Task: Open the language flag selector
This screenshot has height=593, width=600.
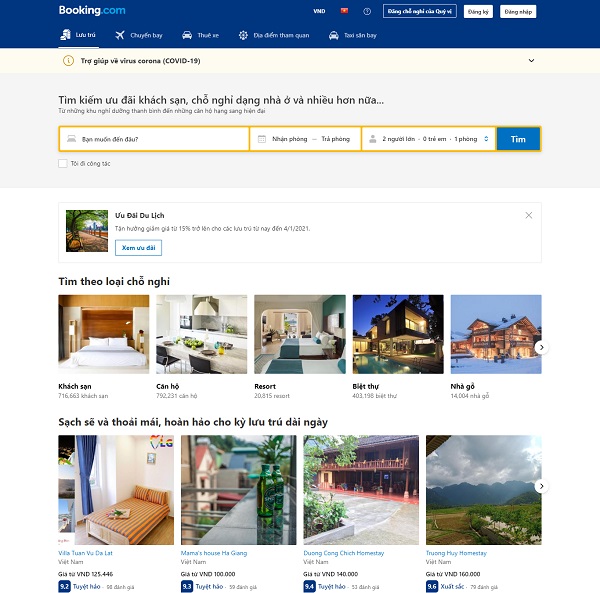Action: pyautogui.click(x=345, y=11)
